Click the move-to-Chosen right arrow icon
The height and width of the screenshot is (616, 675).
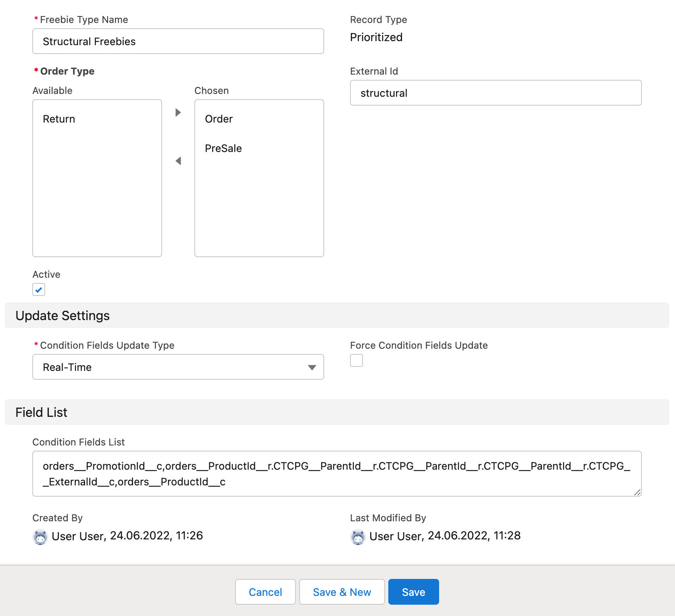click(x=178, y=112)
